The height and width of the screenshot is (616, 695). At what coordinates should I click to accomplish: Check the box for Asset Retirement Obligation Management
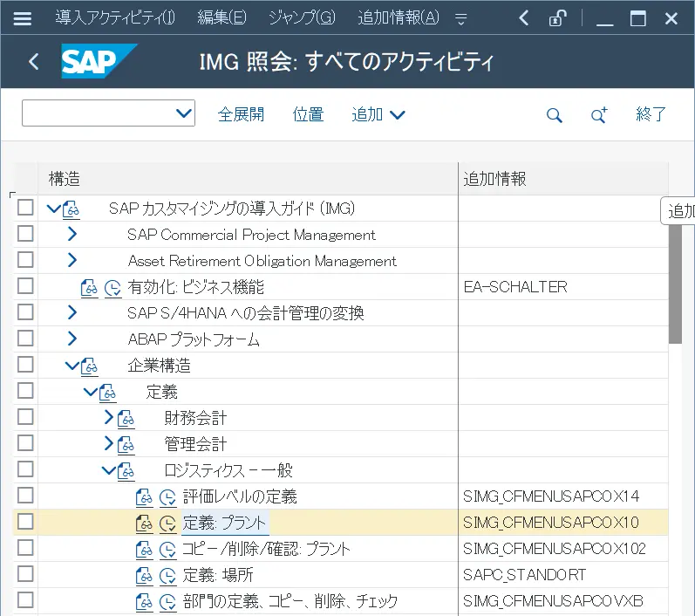(25, 259)
